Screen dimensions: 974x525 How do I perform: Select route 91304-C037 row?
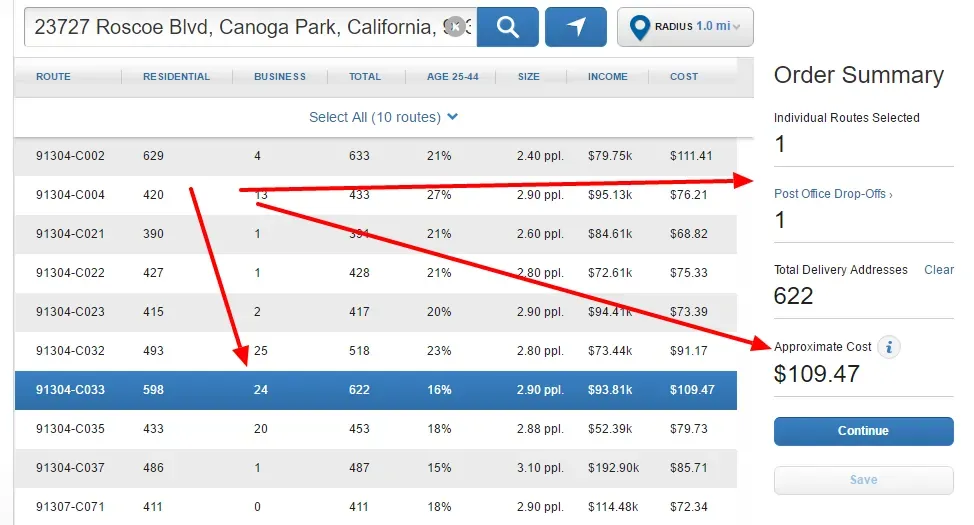point(375,468)
